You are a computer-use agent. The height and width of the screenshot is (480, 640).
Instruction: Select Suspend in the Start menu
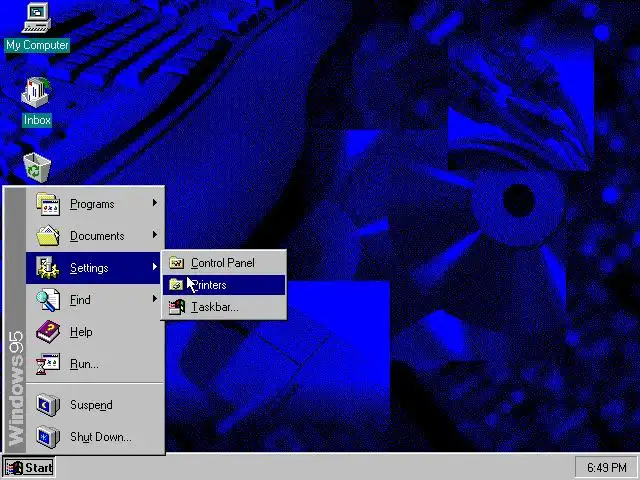click(95, 404)
